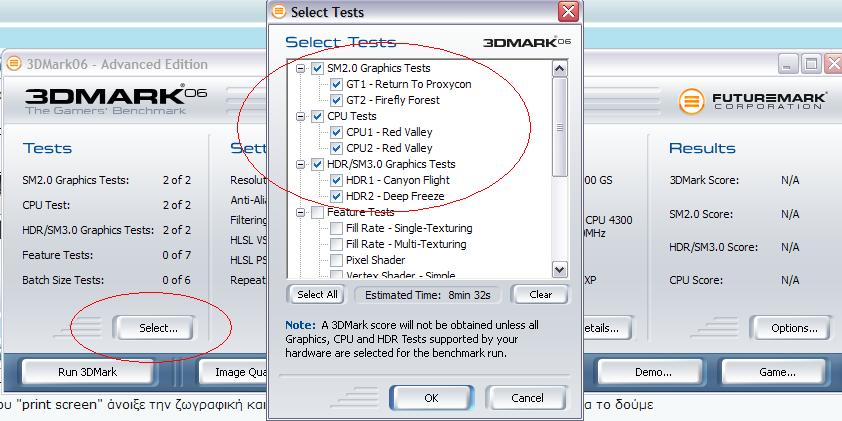Maximize the 3DMark06 main window
This screenshot has height=421, width=842.
811,64
